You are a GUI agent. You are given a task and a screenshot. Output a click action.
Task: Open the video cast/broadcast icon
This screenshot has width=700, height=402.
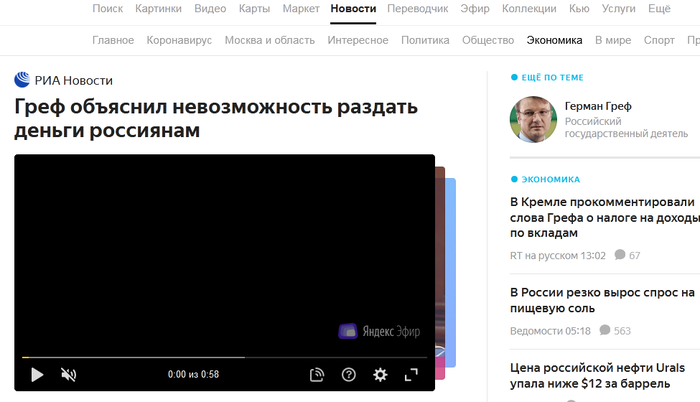317,375
